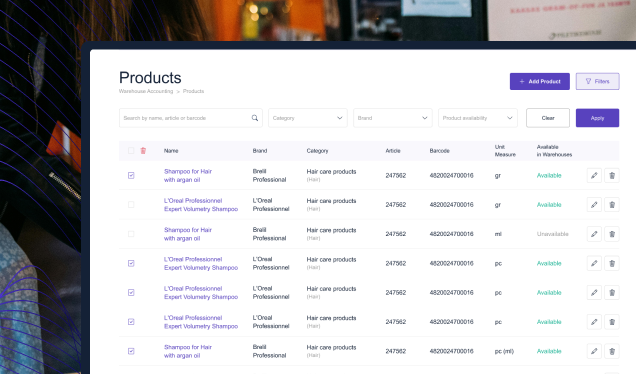Focus the search by name, article or barcode field

pos(191,118)
